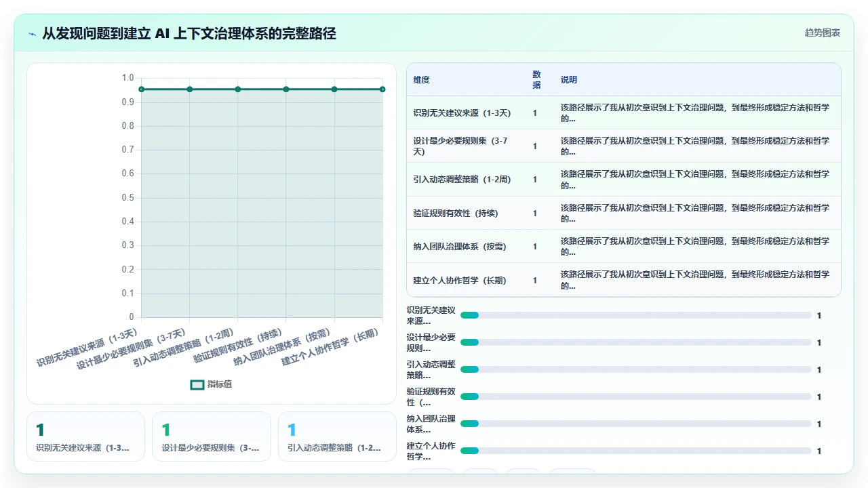The height and width of the screenshot is (488, 868).
Task: Click the 维度 column header
Action: click(x=421, y=80)
